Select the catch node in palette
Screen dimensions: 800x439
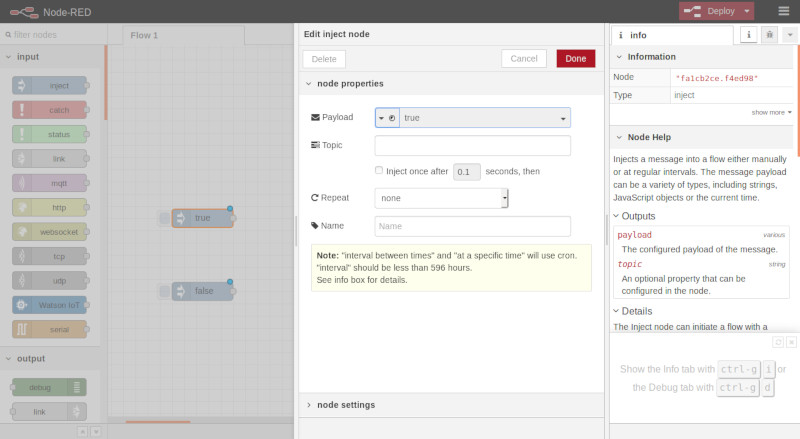(49, 110)
